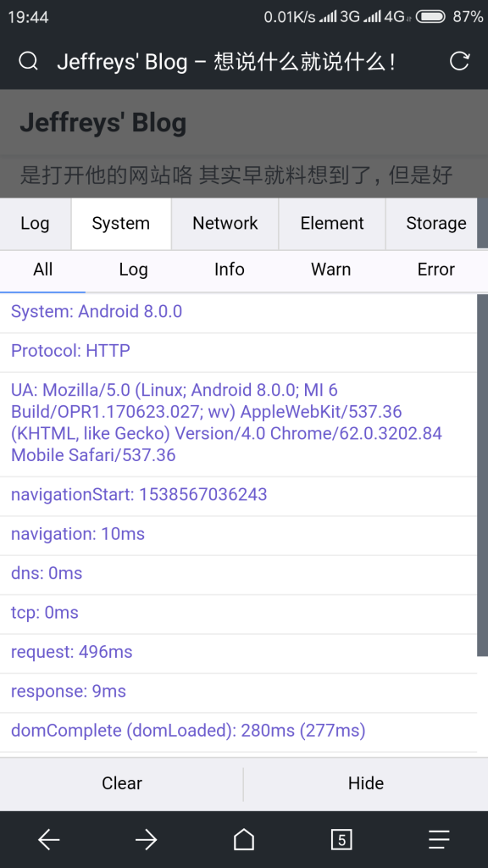The image size is (488, 868).
Task: Hide the debug console panel
Action: pyautogui.click(x=365, y=782)
